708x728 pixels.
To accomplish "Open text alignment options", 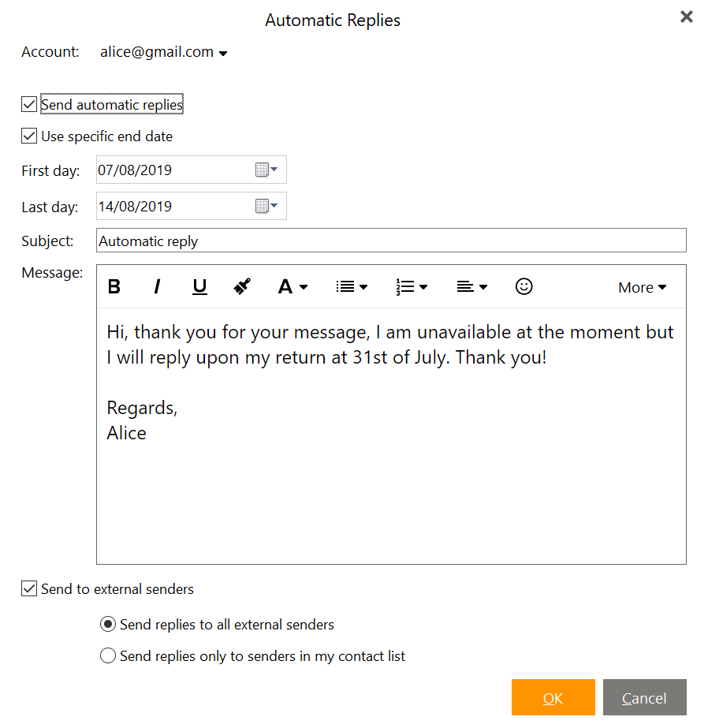I will tap(471, 287).
